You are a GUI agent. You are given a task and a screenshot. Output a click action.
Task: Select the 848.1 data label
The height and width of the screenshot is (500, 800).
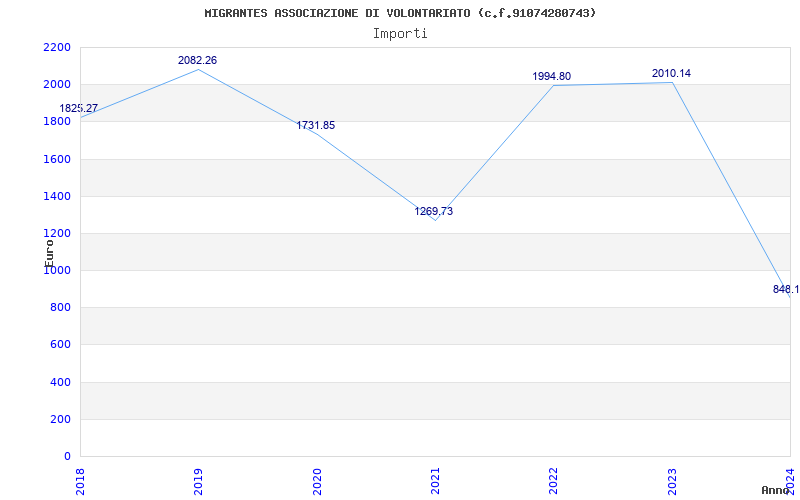click(786, 289)
